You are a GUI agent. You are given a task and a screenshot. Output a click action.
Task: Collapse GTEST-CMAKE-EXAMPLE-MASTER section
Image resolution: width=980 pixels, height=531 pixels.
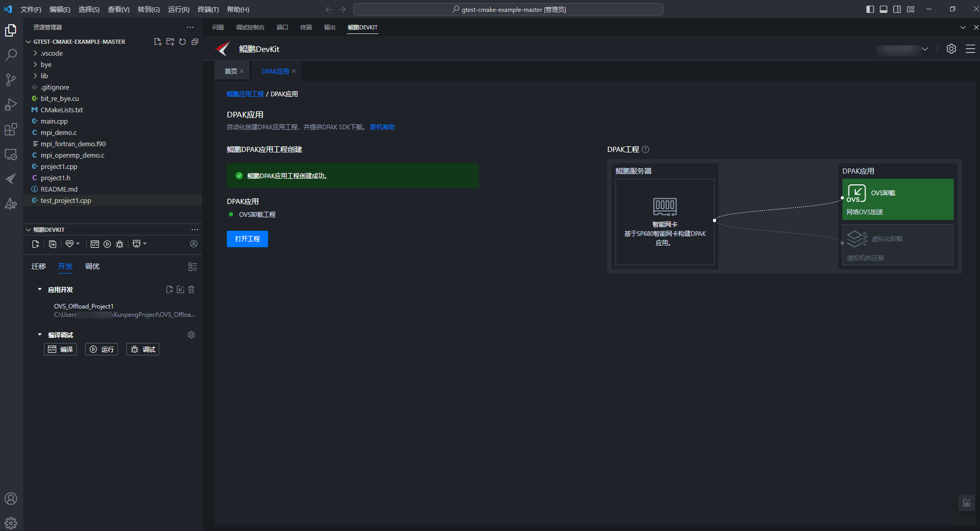tap(28, 42)
